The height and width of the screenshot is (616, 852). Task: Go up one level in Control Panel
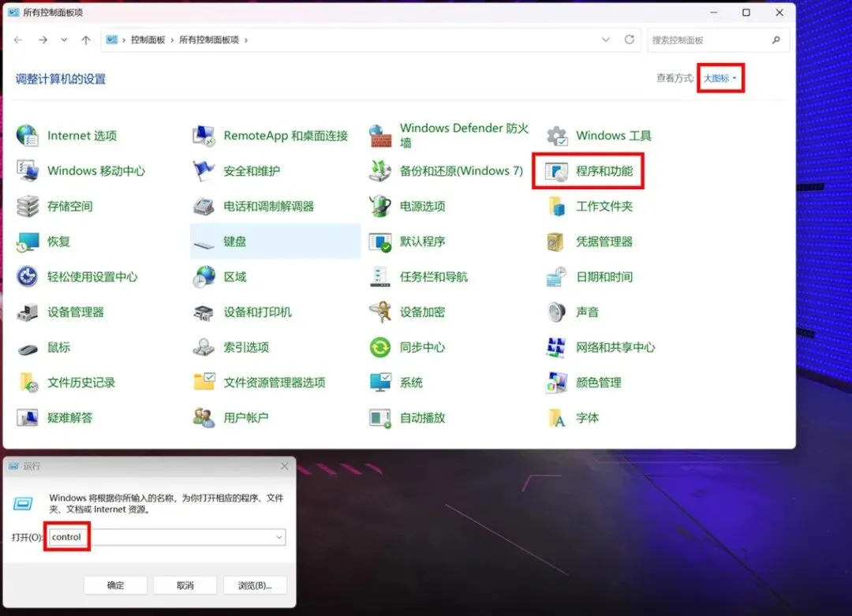pos(86,39)
